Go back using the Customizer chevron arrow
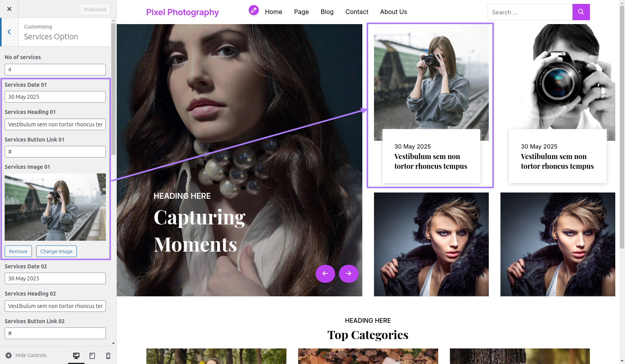Screen dimensions: 625x364 point(9,32)
